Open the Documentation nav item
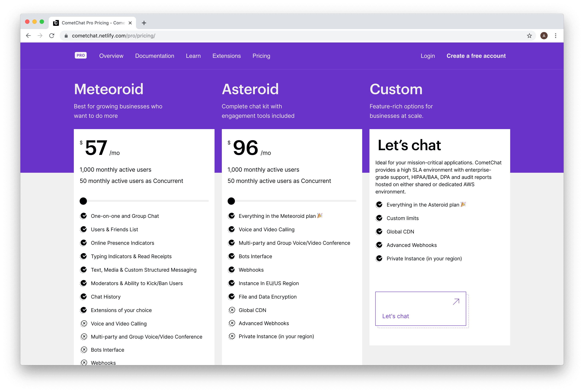Screen dimensions: 584x392 155,56
